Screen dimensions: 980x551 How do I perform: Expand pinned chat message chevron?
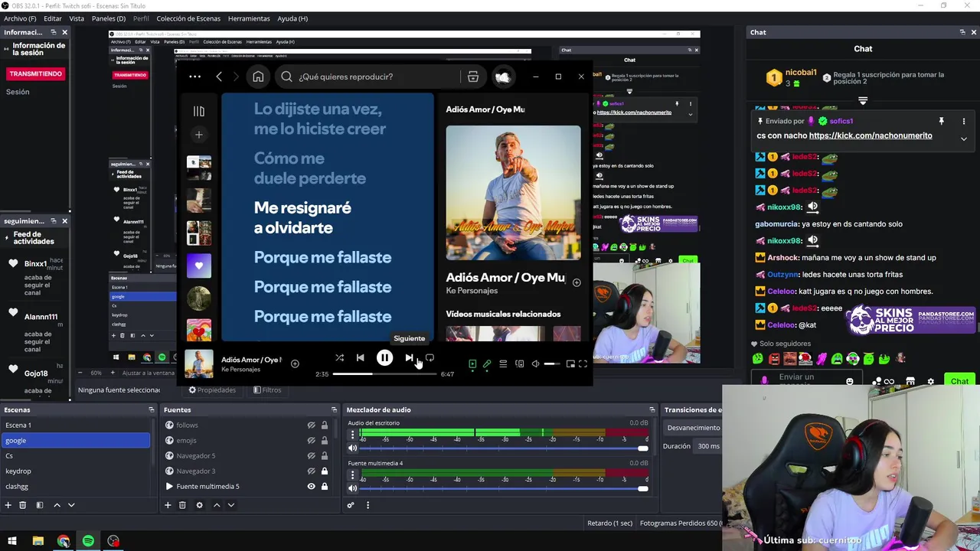(964, 139)
